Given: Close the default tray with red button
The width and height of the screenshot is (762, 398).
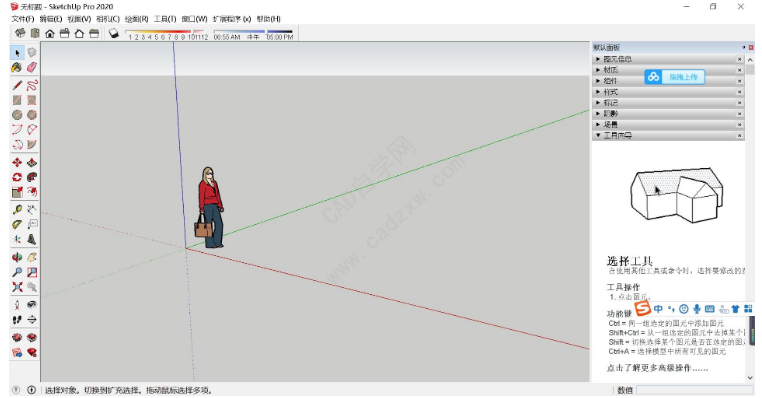Looking at the screenshot, I should tap(751, 47).
